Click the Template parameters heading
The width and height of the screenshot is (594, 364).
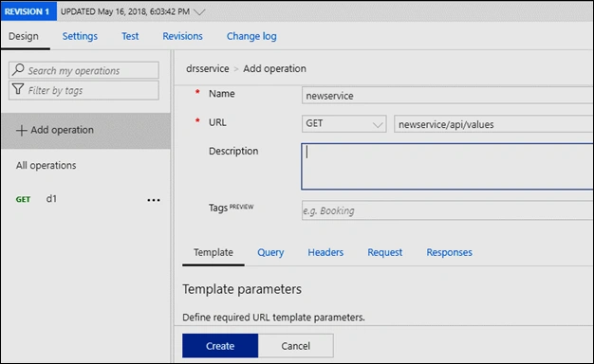point(242,289)
